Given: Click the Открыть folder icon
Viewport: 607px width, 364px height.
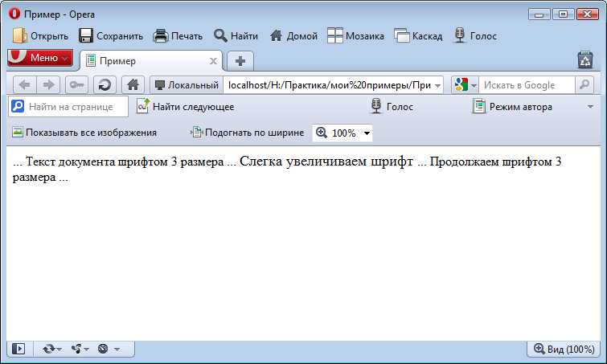Looking at the screenshot, I should coord(19,35).
